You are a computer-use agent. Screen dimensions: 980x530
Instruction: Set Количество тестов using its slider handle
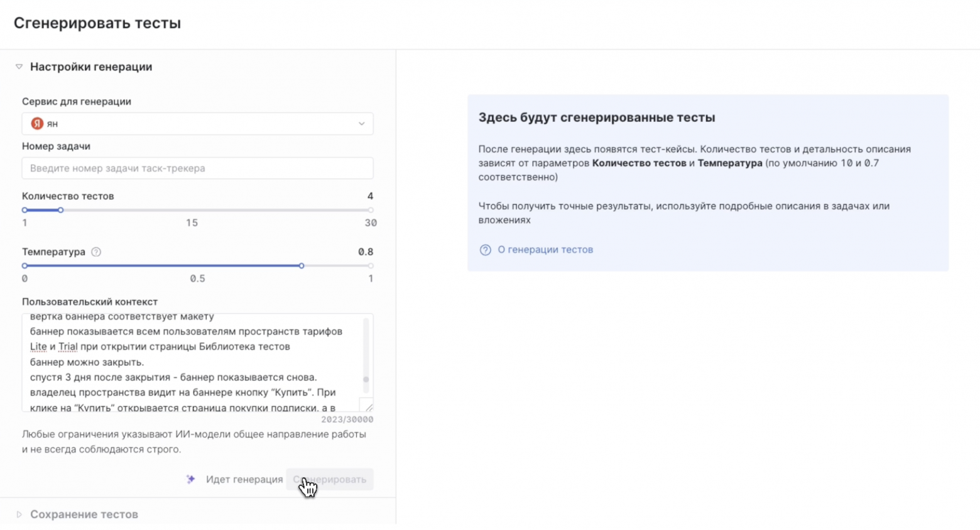60,211
